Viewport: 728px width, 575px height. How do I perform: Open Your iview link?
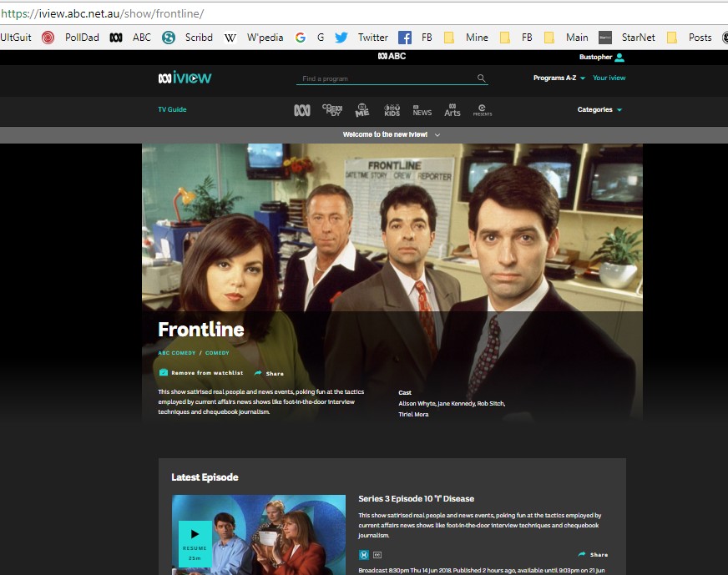point(609,78)
